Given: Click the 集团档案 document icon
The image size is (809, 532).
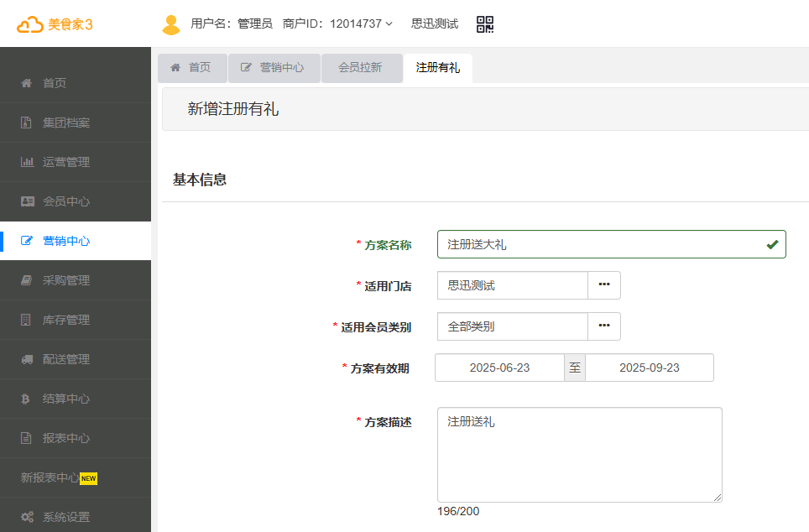Looking at the screenshot, I should pos(26,123).
